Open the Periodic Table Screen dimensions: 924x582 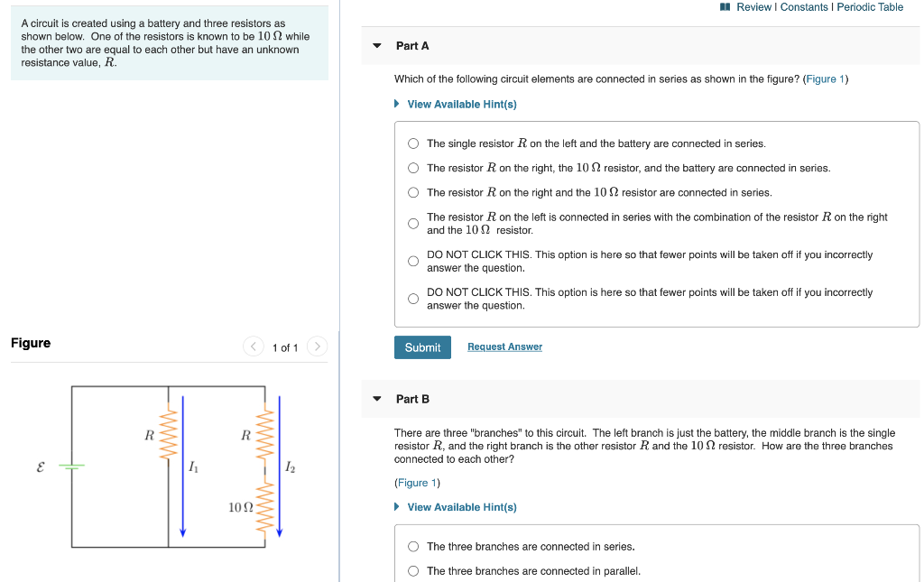pos(870,7)
